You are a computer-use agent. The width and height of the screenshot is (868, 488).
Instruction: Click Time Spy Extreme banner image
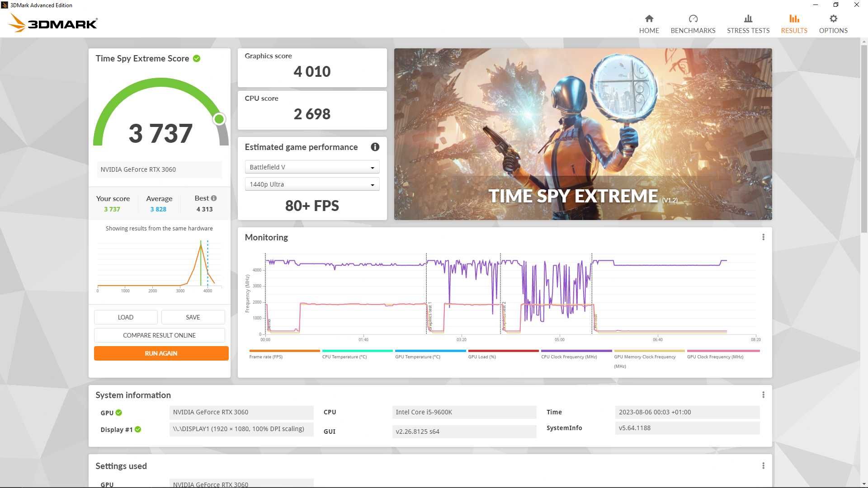(583, 134)
